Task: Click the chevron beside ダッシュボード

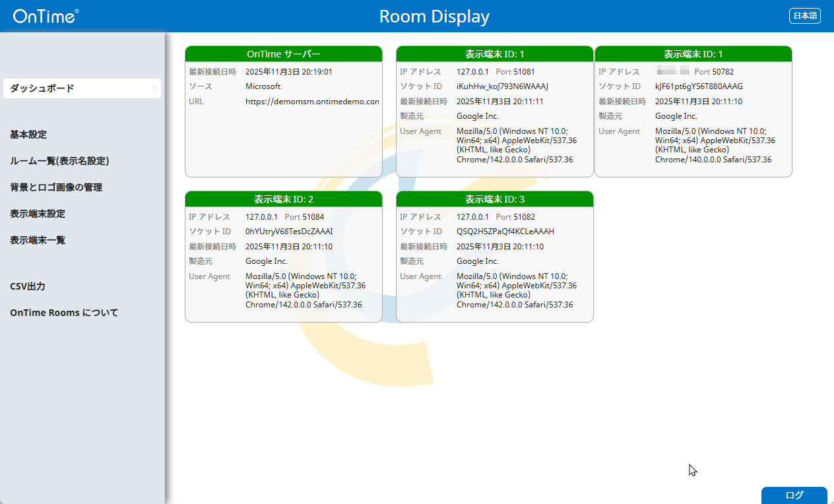Action: [154, 88]
